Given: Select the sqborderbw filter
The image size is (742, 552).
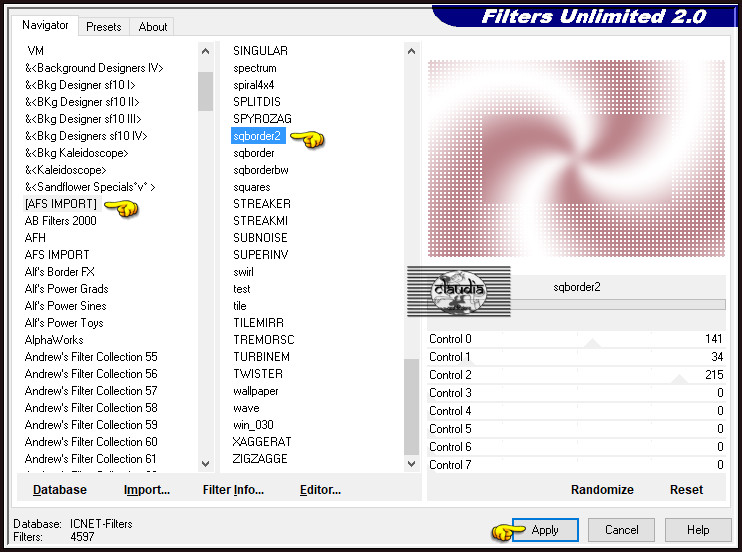Looking at the screenshot, I should click(x=261, y=170).
